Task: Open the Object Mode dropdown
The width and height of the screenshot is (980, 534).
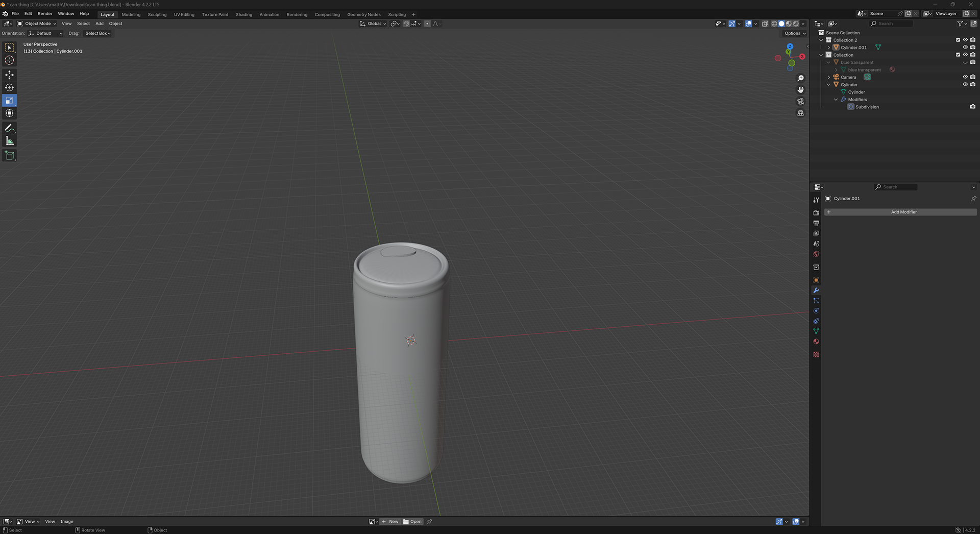Action: [x=37, y=23]
